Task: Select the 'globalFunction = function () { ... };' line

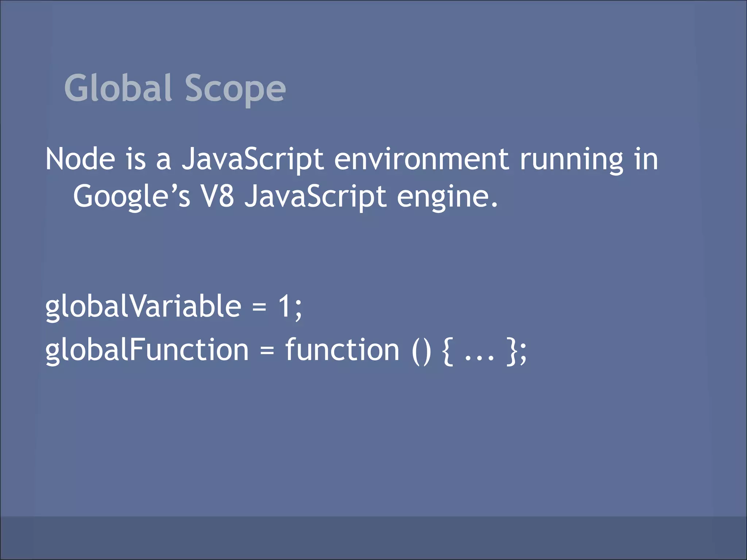Action: tap(286, 351)
